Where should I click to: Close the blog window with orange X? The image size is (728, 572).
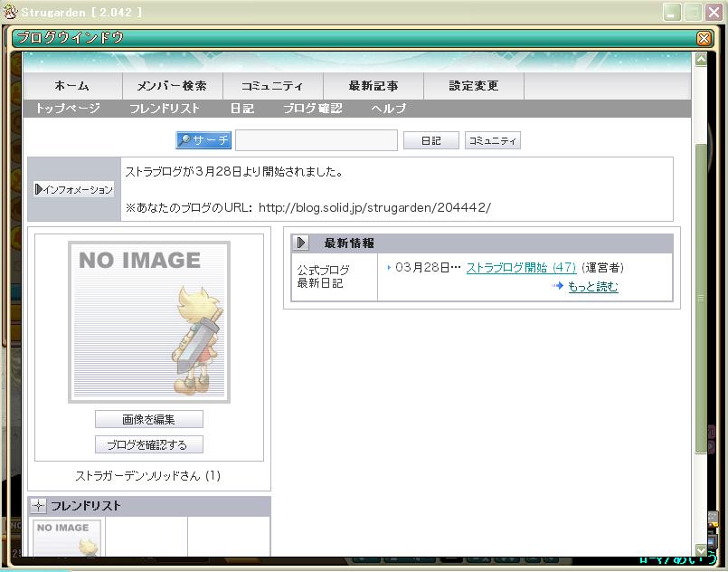(704, 38)
